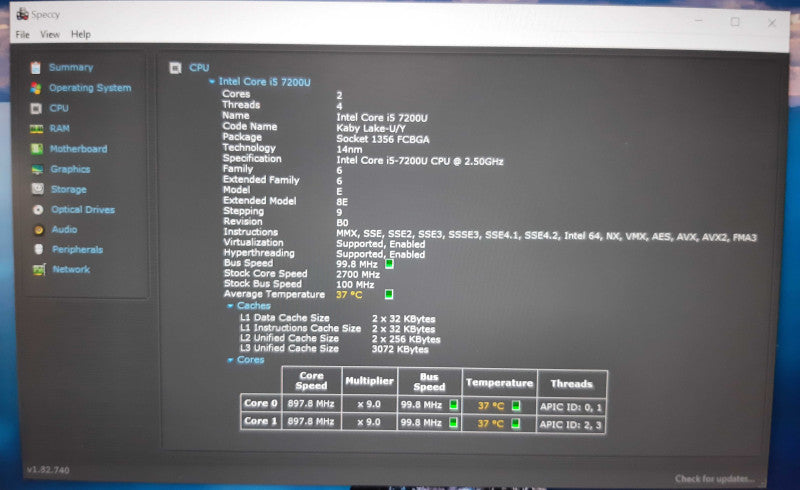Screen dimensions: 800x490
Task: Select the Core 0 row label
Action: 261,403
